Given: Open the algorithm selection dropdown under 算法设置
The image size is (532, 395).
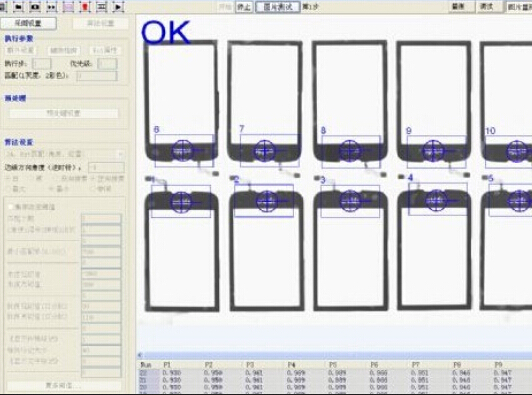Looking at the screenshot, I should 64,154.
